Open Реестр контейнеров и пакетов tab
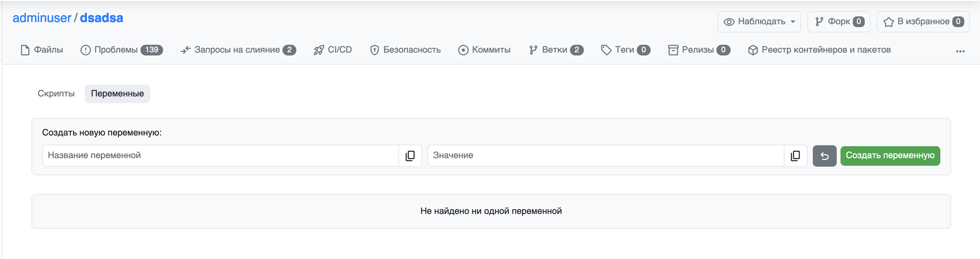The height and width of the screenshot is (259, 980). pos(819,50)
